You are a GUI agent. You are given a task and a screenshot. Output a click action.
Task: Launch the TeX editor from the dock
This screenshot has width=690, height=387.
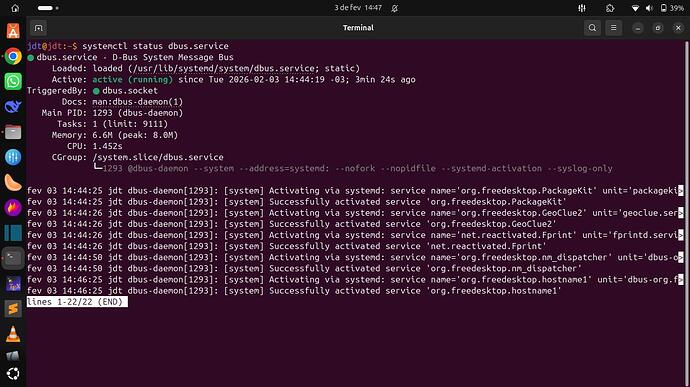click(13, 284)
